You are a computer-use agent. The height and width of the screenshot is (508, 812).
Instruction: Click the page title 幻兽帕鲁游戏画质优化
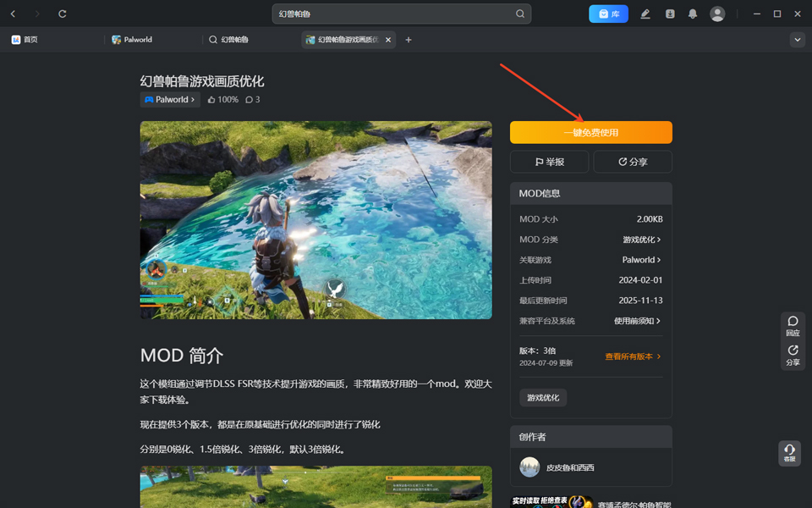(202, 81)
